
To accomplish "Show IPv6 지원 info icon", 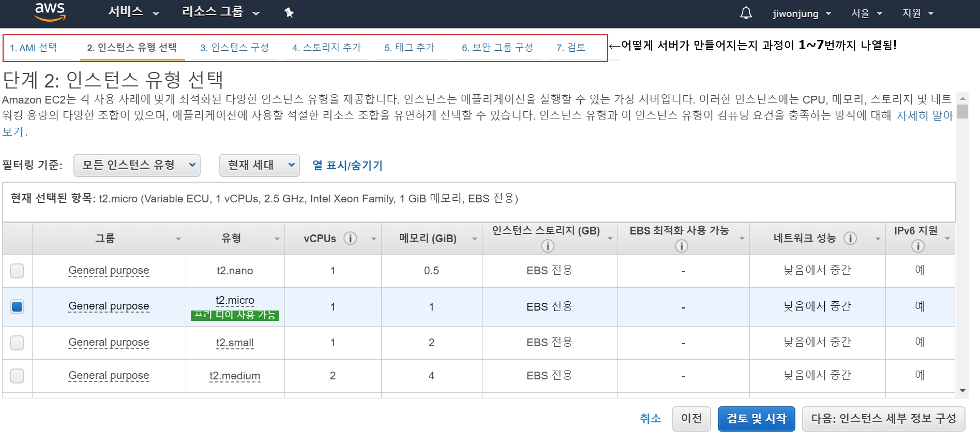I will [918, 246].
